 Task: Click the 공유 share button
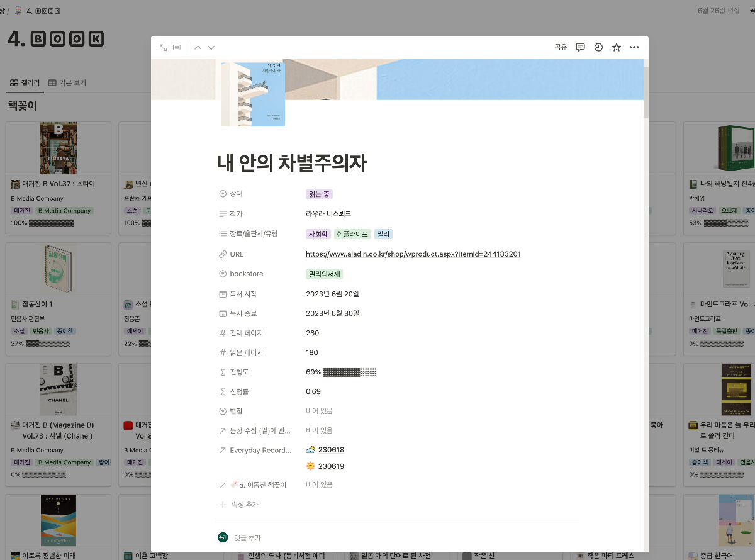coord(561,47)
